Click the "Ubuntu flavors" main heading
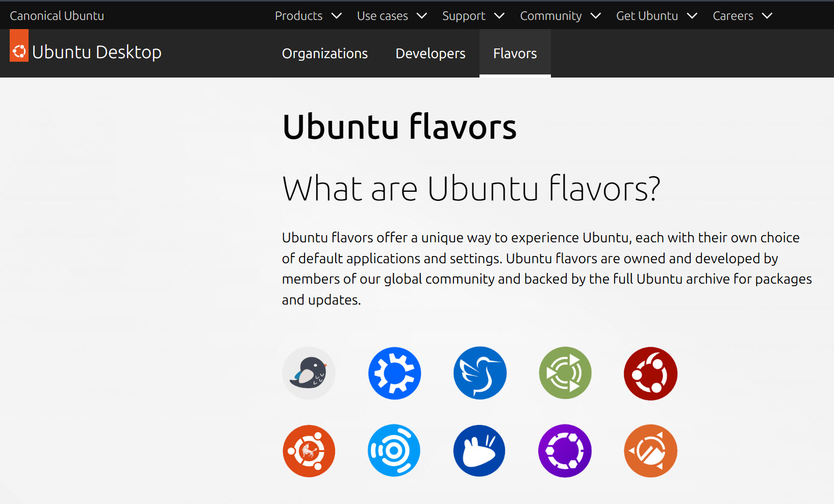834x504 pixels. click(399, 127)
